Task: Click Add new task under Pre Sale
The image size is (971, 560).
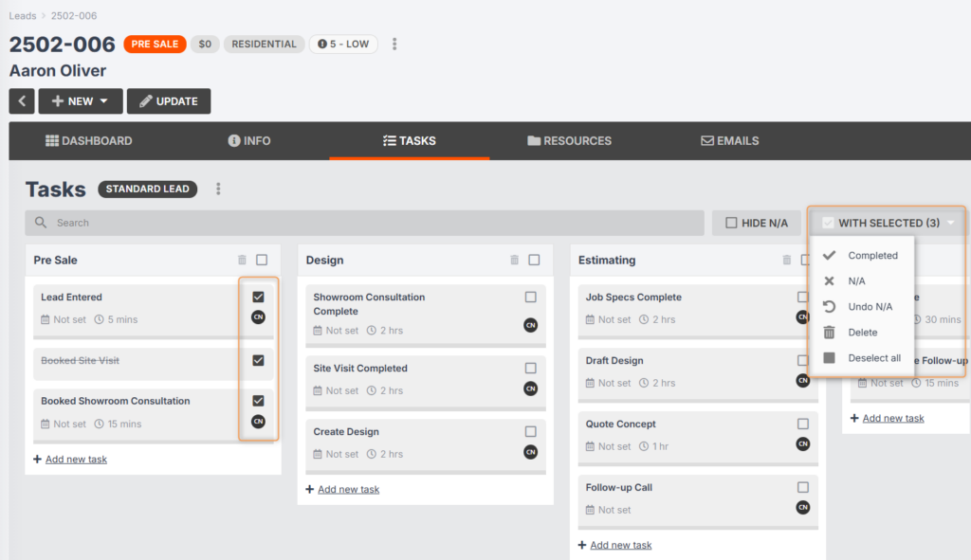Action: (76, 460)
